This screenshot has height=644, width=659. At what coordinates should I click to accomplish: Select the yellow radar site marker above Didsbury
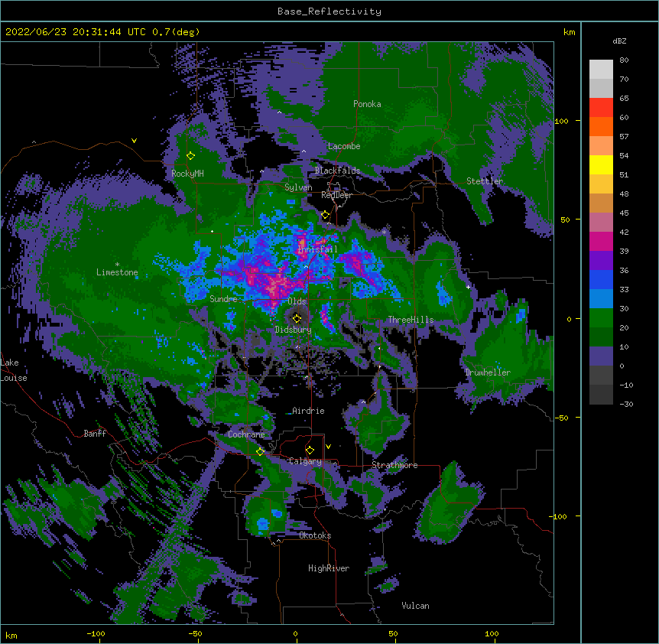coord(297,318)
